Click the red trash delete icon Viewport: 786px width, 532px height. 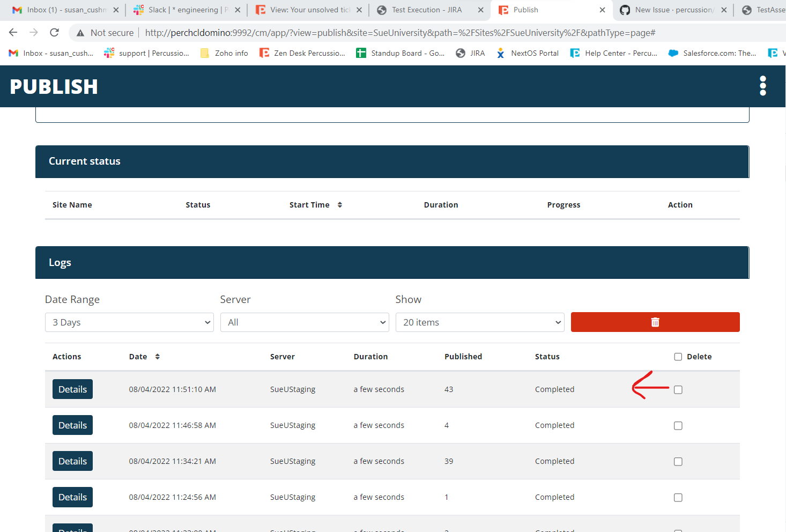[655, 322]
